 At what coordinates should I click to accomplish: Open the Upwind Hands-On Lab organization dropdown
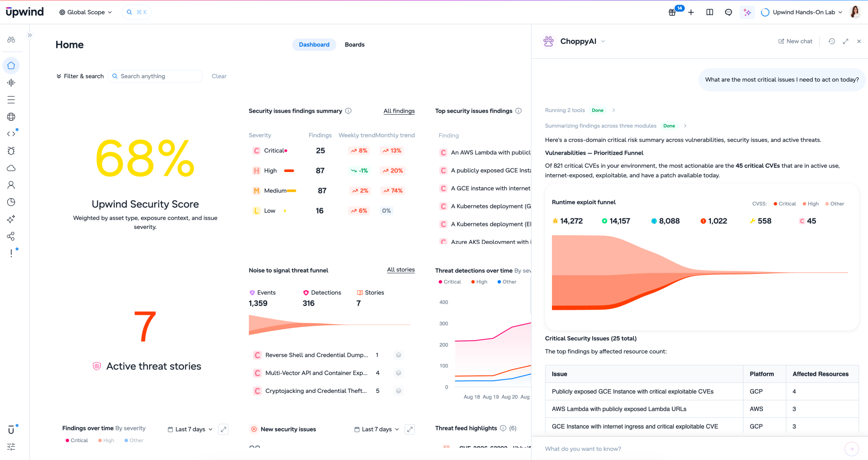coord(801,12)
